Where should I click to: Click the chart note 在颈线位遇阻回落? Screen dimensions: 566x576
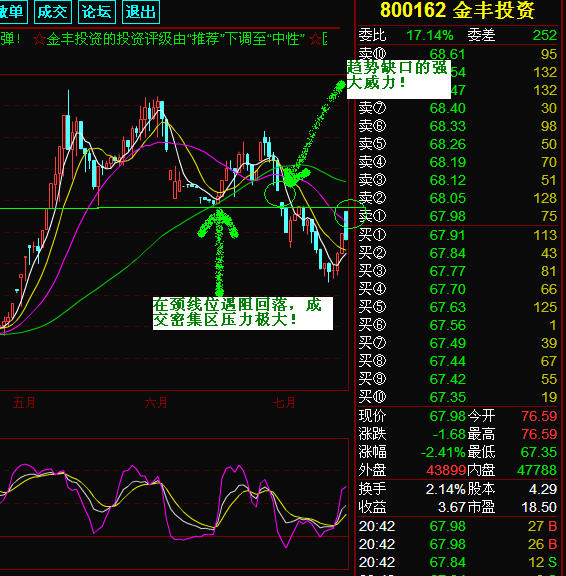click(243, 313)
